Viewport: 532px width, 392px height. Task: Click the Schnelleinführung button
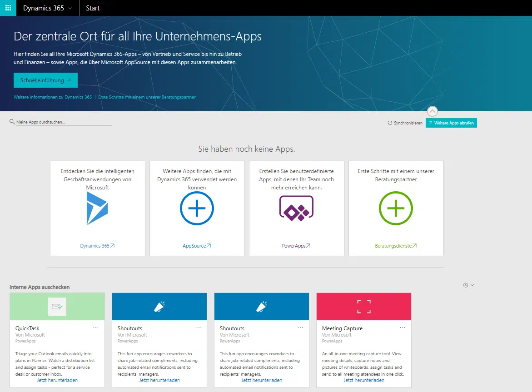45,80
